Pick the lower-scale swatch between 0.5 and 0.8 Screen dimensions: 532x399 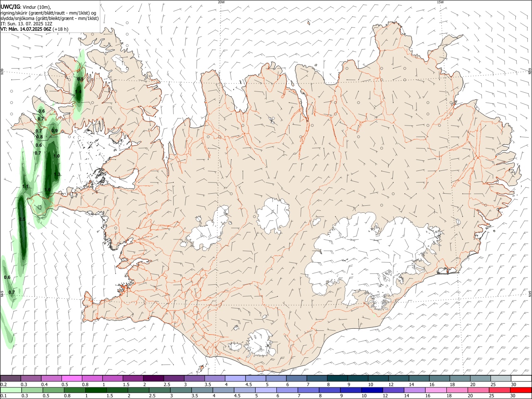coord(53,390)
